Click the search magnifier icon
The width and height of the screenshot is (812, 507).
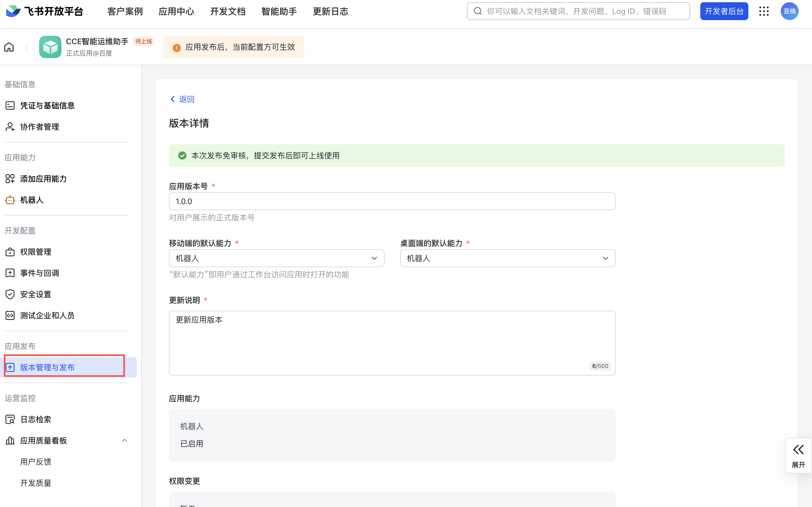click(477, 11)
